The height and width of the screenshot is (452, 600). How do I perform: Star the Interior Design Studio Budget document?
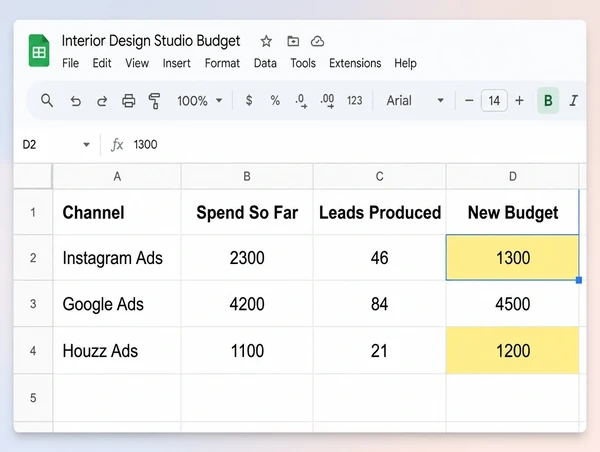click(x=266, y=41)
